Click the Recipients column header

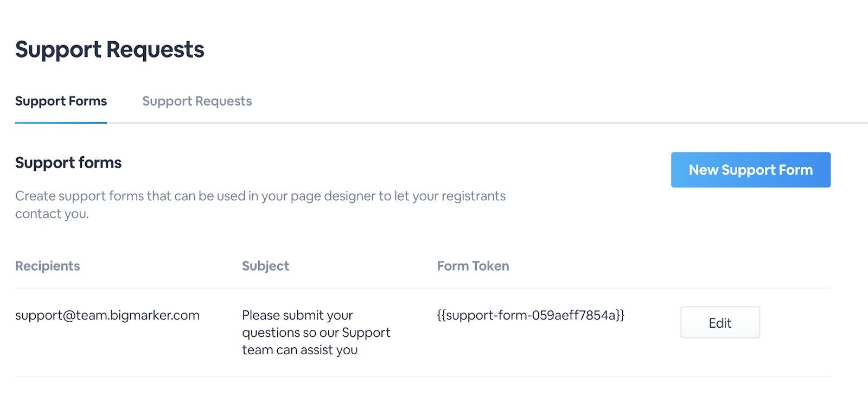[x=48, y=266]
